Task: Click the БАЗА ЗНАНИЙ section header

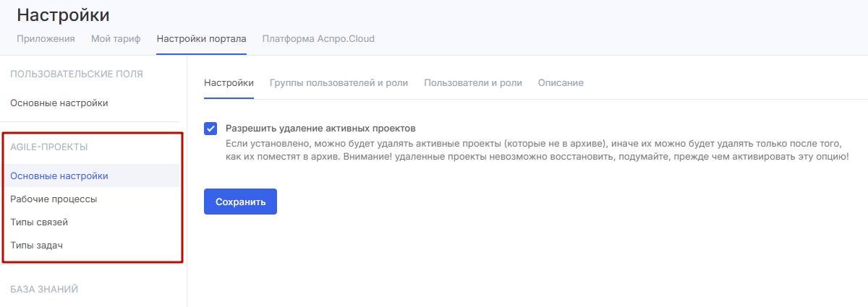Action: pos(44,290)
